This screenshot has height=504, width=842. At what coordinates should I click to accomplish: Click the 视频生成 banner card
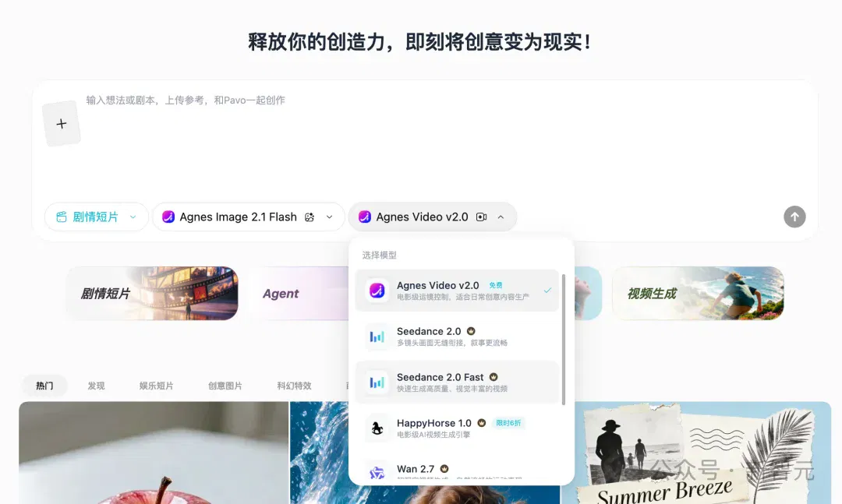point(698,294)
